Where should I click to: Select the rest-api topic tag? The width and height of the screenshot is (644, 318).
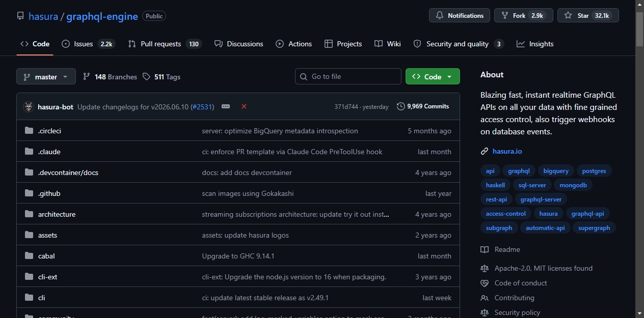click(x=496, y=199)
